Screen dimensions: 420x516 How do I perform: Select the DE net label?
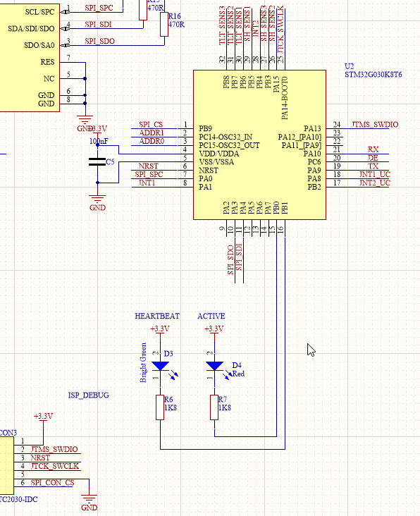373,158
